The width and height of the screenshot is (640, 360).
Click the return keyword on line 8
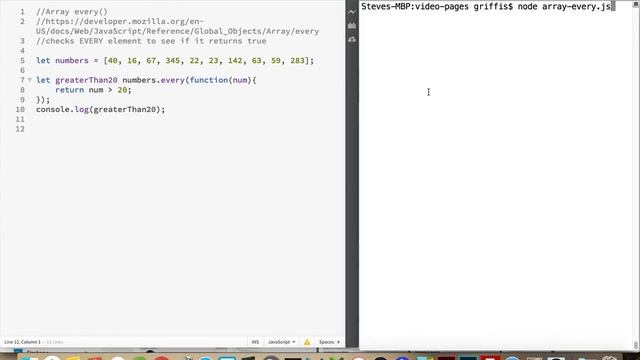(x=69, y=90)
